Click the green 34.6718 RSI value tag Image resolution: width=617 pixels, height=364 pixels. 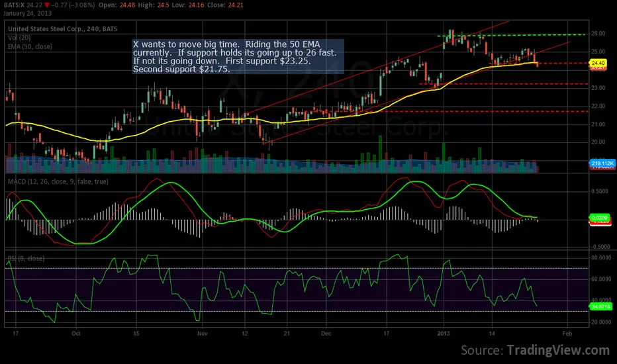[601, 306]
